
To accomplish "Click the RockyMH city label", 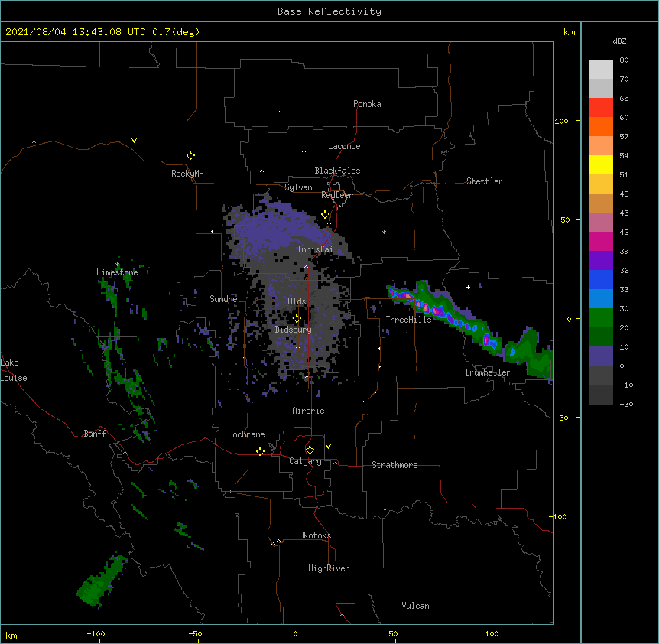I will coord(187,174).
